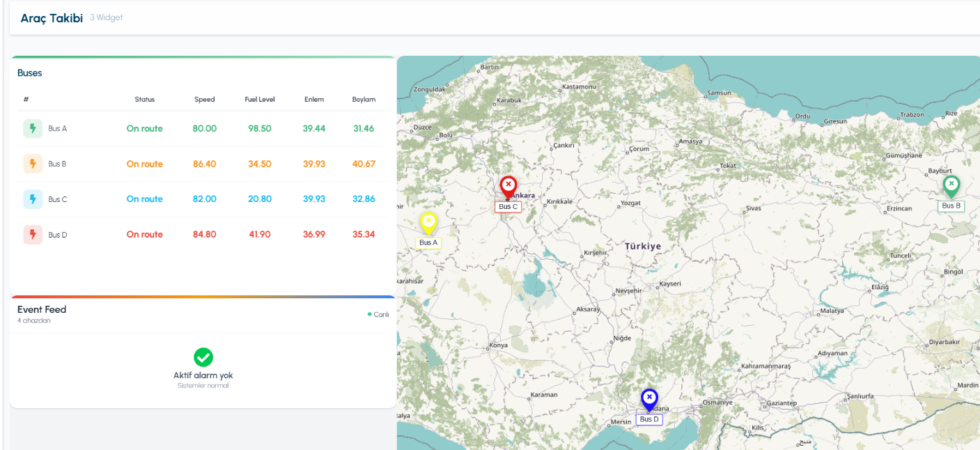Click the red lightning icon for Bus D
The width and height of the screenshot is (980, 450).
(33, 235)
